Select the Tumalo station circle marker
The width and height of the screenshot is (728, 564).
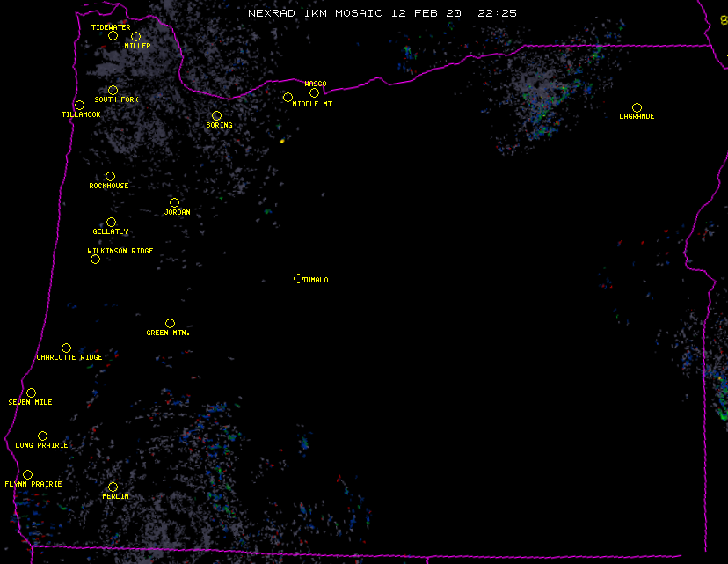[298, 278]
